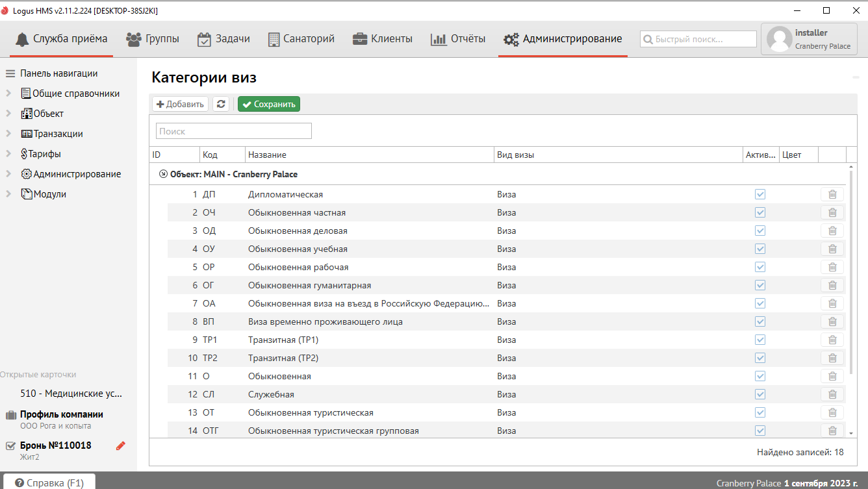Click the Цвет column header
Viewport: 868px width, 489px height.
798,155
